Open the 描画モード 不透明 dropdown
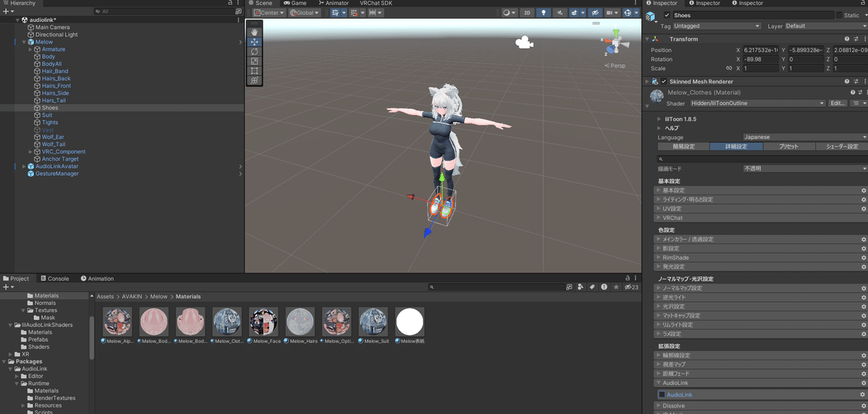Screen dimensions: 868x414 click(804, 169)
